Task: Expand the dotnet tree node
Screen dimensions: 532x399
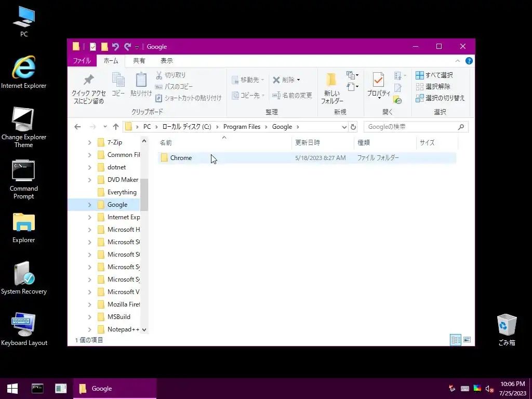Action: (89, 168)
